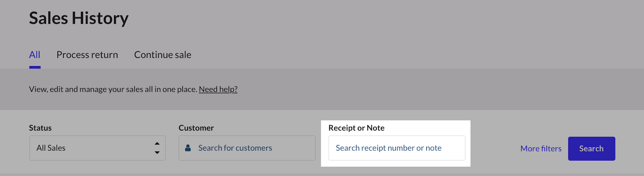The image size is (644, 176).
Task: Open the Need help? link
Action: pyautogui.click(x=218, y=89)
